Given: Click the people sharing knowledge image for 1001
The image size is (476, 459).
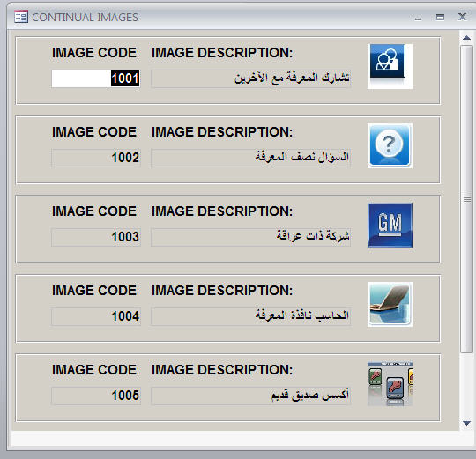Looking at the screenshot, I should (x=390, y=66).
